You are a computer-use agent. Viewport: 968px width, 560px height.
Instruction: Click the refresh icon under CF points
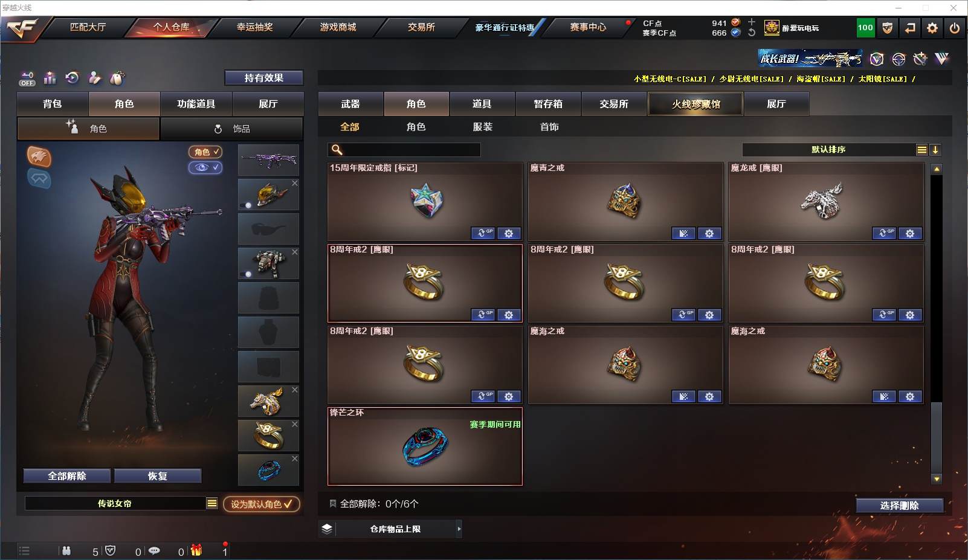[x=752, y=33]
